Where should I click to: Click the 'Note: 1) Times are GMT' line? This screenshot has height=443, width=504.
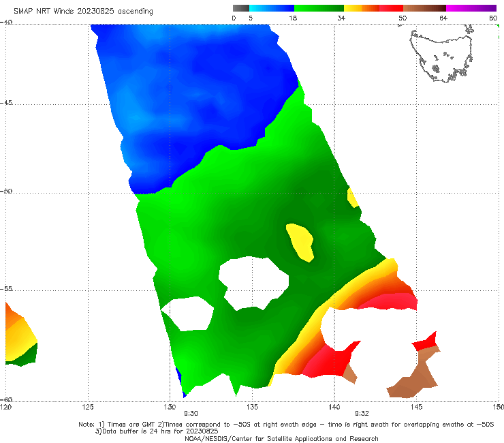[286, 425]
